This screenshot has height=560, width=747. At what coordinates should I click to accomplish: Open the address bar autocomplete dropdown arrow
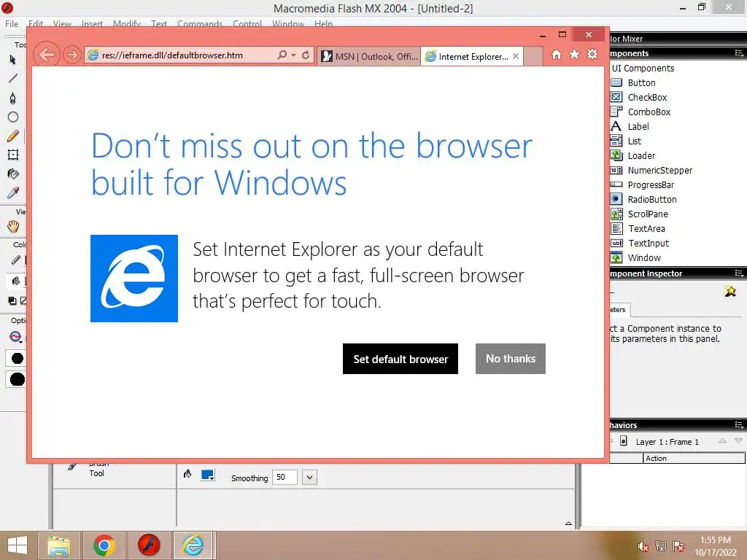coord(293,55)
